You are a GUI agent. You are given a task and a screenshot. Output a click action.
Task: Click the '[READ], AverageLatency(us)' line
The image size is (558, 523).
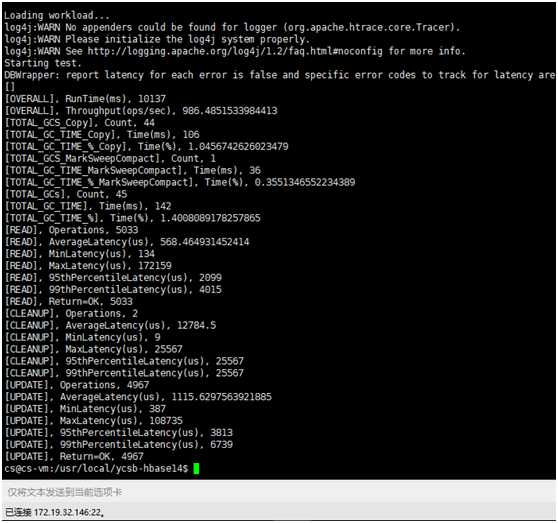tap(127, 242)
